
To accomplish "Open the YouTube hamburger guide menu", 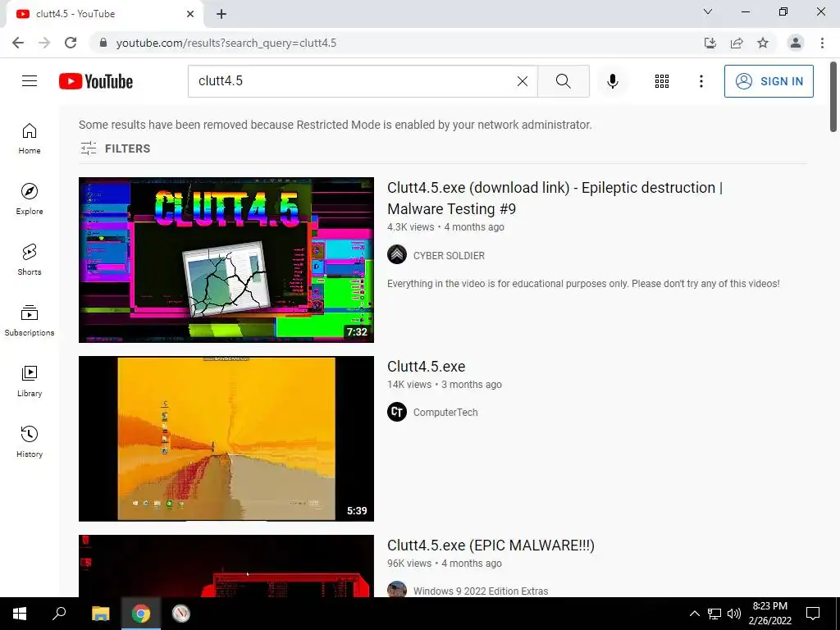I will pos(30,81).
